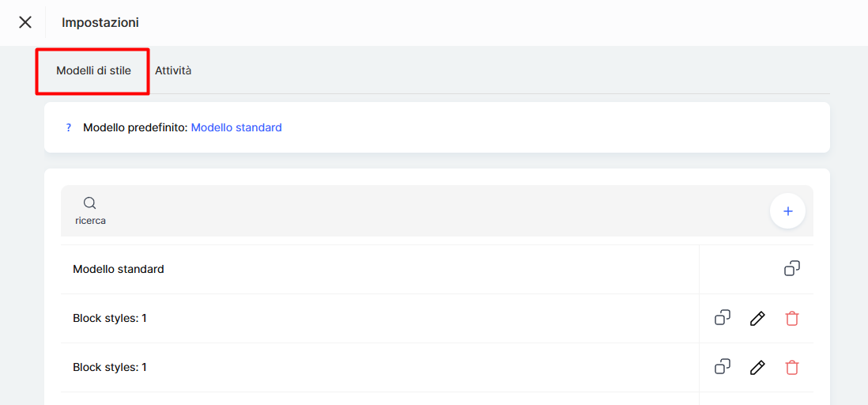Duplicate the first Block styles: 1 template

coord(723,318)
